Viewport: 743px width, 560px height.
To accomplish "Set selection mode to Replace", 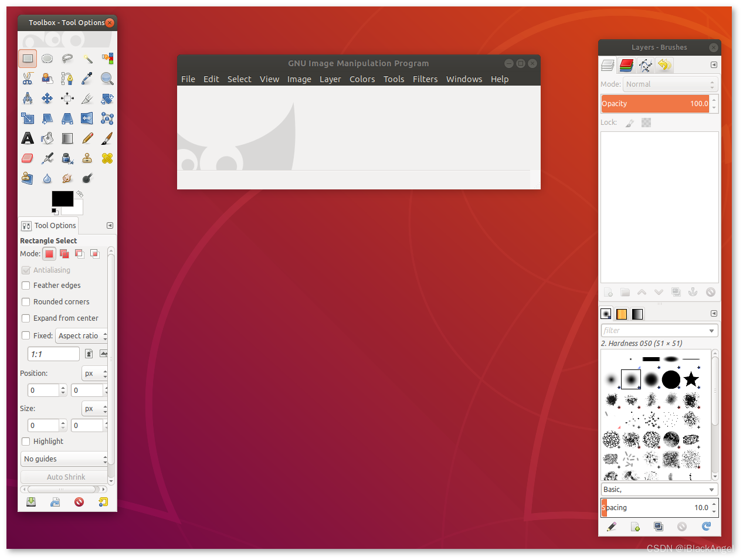I will tap(49, 254).
